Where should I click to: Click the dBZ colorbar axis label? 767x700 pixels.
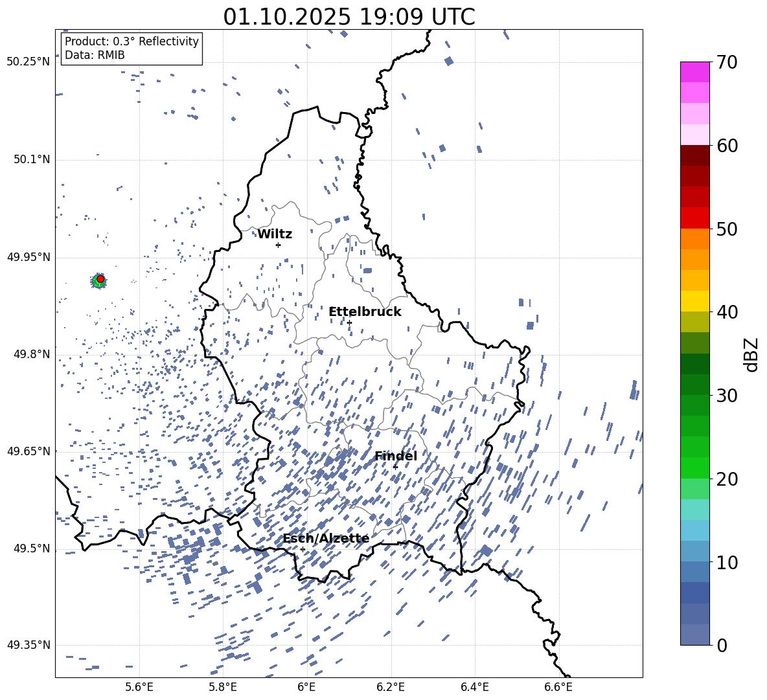coord(752,355)
